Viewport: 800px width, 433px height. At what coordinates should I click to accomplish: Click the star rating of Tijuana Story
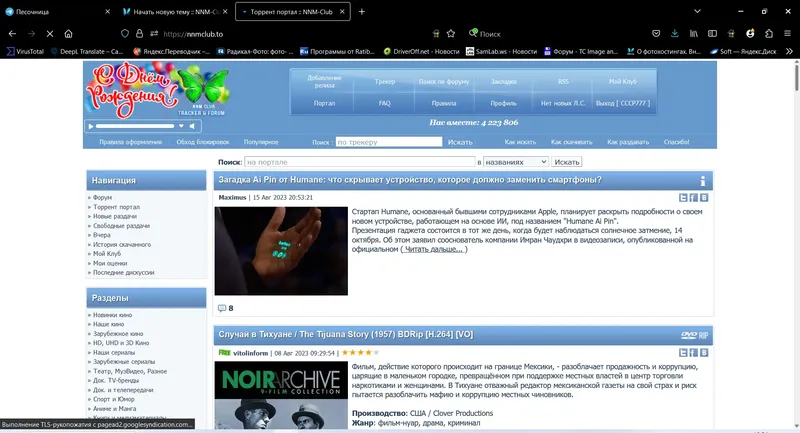pos(360,352)
